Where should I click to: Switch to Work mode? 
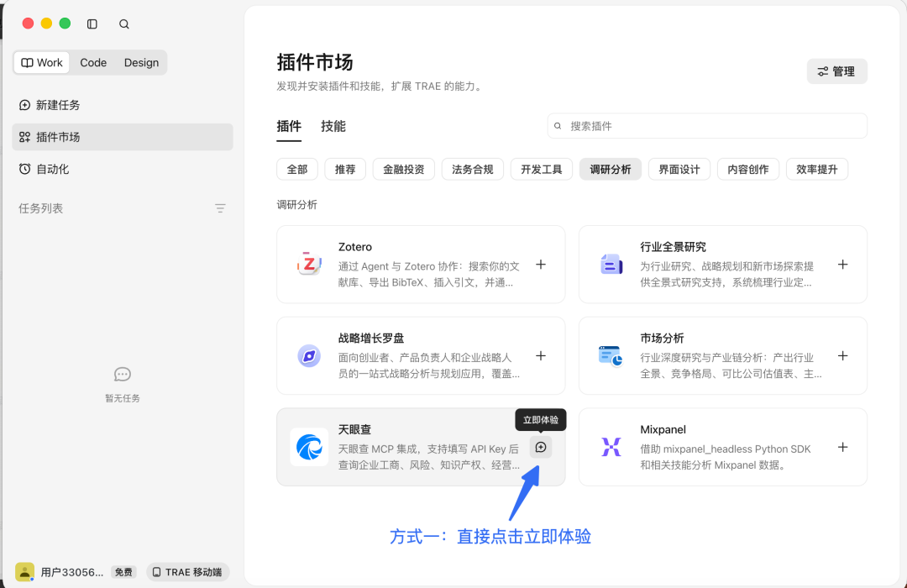click(42, 62)
